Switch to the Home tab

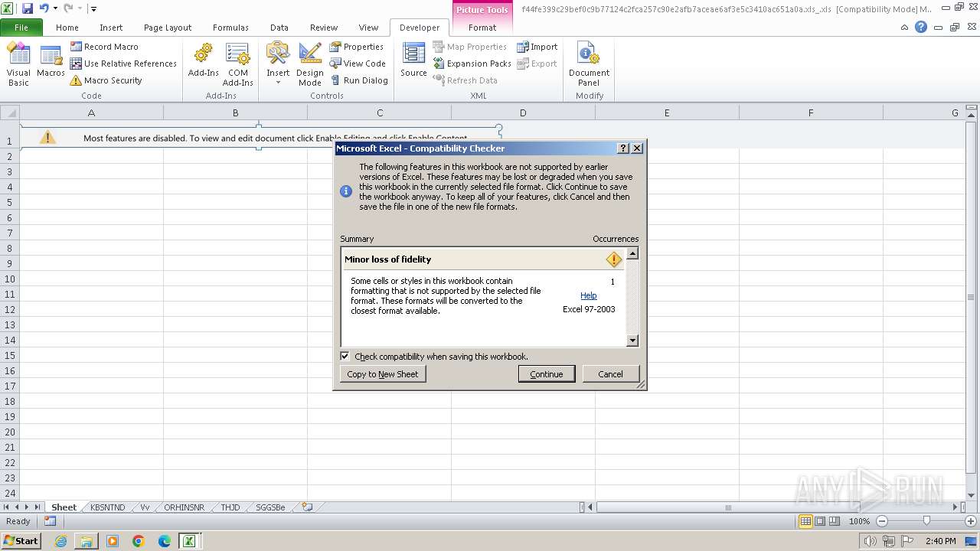pyautogui.click(x=67, y=28)
